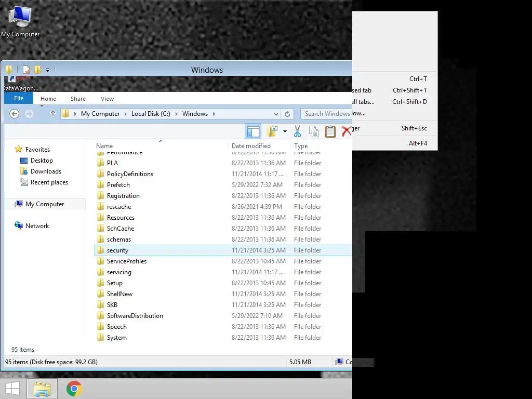532x399 pixels.
Task: Select the Registration folder
Action: (123, 196)
